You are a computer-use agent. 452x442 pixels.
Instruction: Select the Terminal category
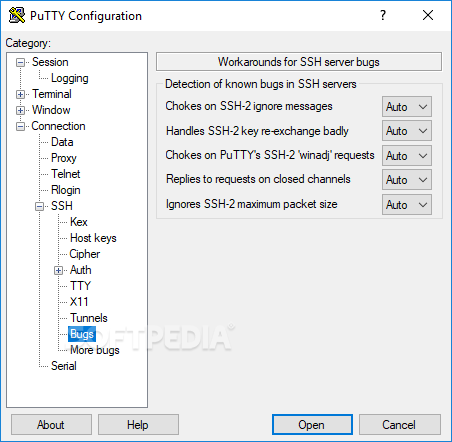tap(52, 94)
